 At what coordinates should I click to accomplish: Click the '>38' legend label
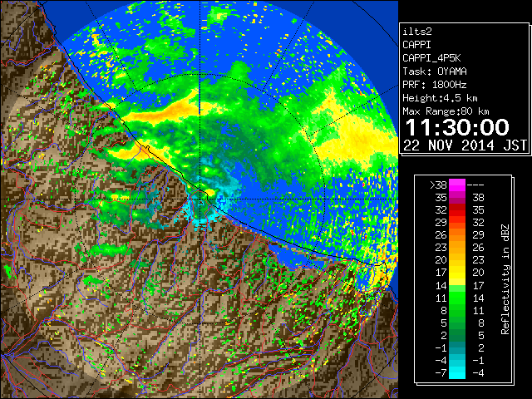pyautogui.click(x=438, y=185)
